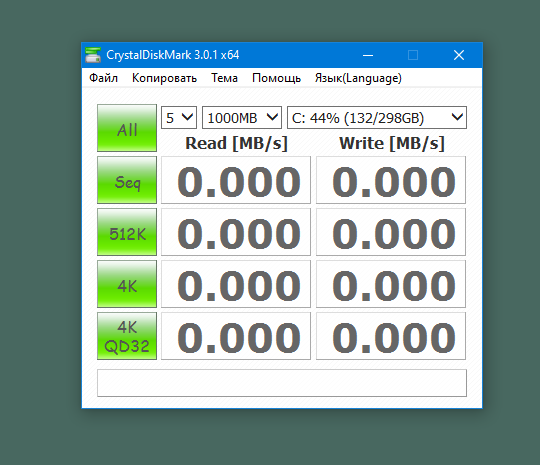Minimize the CrystalDiskMark window
540x465 pixels.
pyautogui.click(x=368, y=55)
